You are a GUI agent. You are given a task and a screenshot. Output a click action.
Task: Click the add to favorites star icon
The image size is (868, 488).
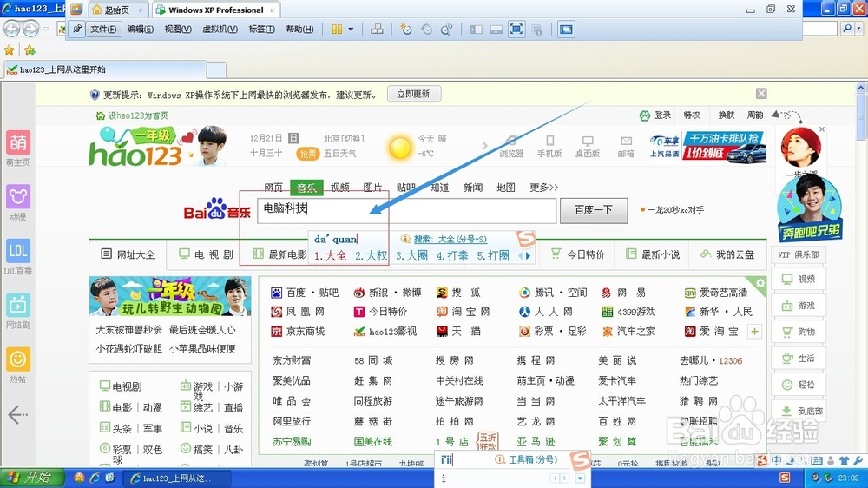pos(30,50)
